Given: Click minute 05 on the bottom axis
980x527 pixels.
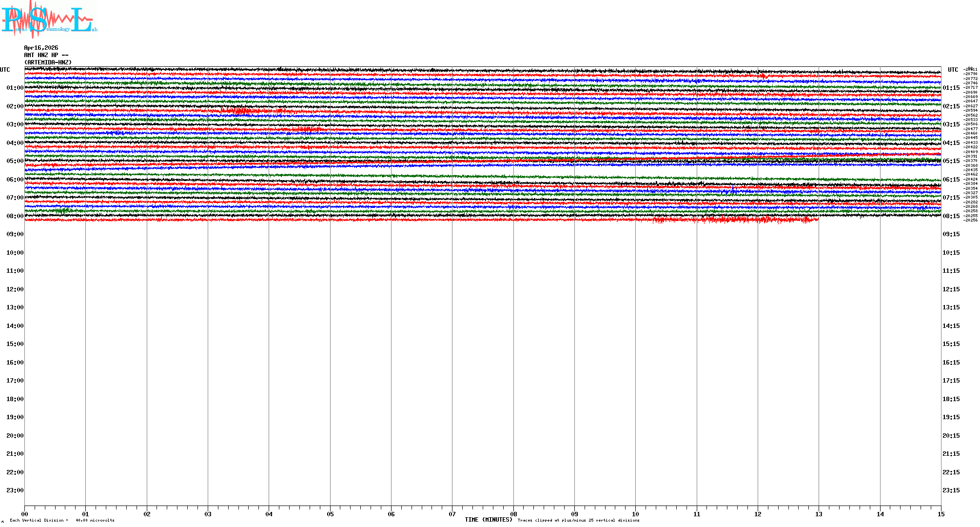Looking at the screenshot, I should coord(330,514).
